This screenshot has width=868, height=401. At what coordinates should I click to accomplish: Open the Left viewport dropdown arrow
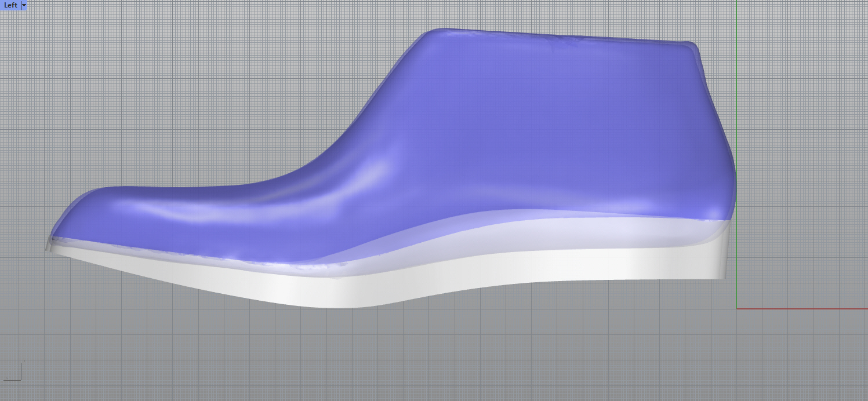(x=24, y=5)
